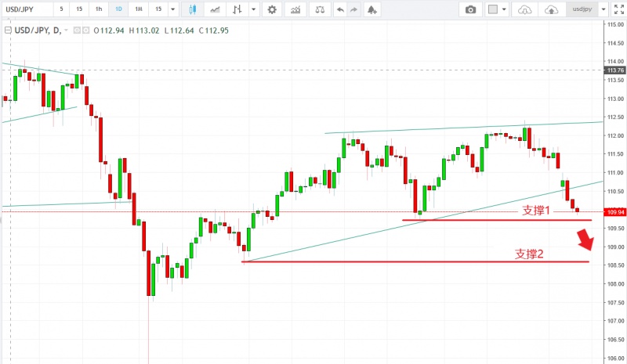The height and width of the screenshot is (364, 627).
Task: Collapse the USD/JPY legend box
Action: 8,31
